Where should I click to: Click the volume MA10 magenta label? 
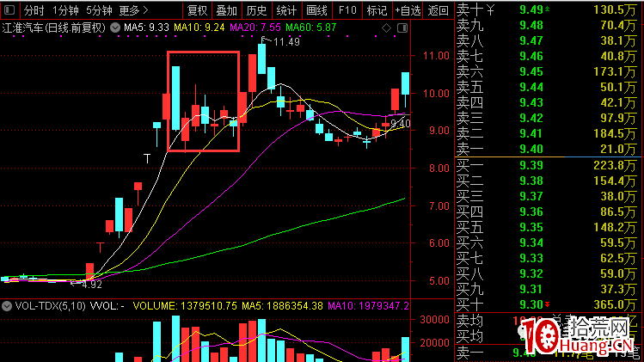(x=368, y=306)
